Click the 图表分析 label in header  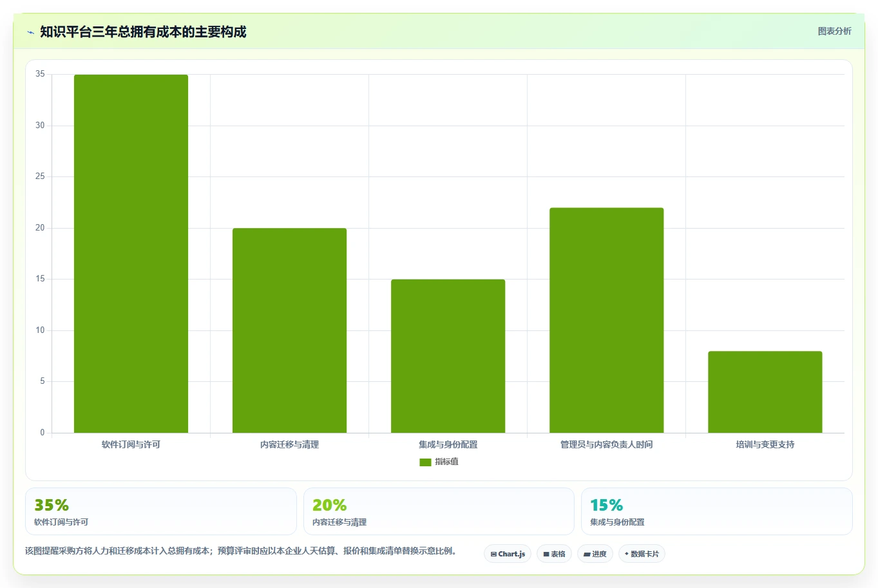tap(834, 31)
